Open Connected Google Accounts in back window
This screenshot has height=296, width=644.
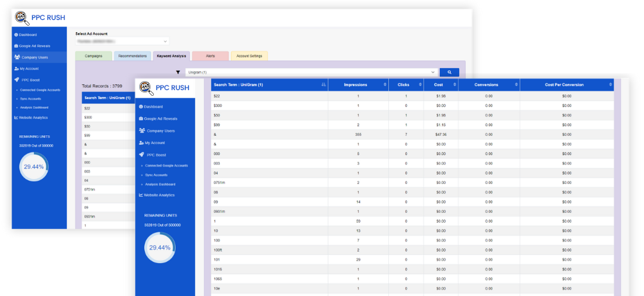40,90
